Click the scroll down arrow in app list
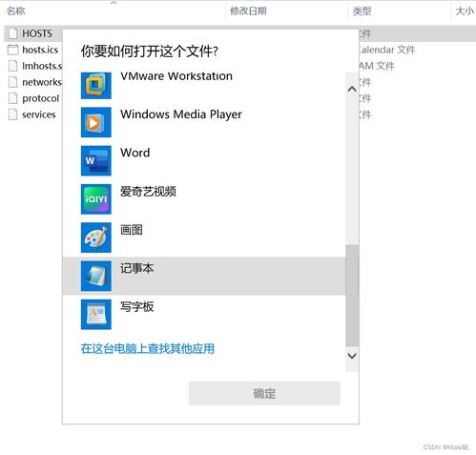476x455 pixels. [x=352, y=356]
